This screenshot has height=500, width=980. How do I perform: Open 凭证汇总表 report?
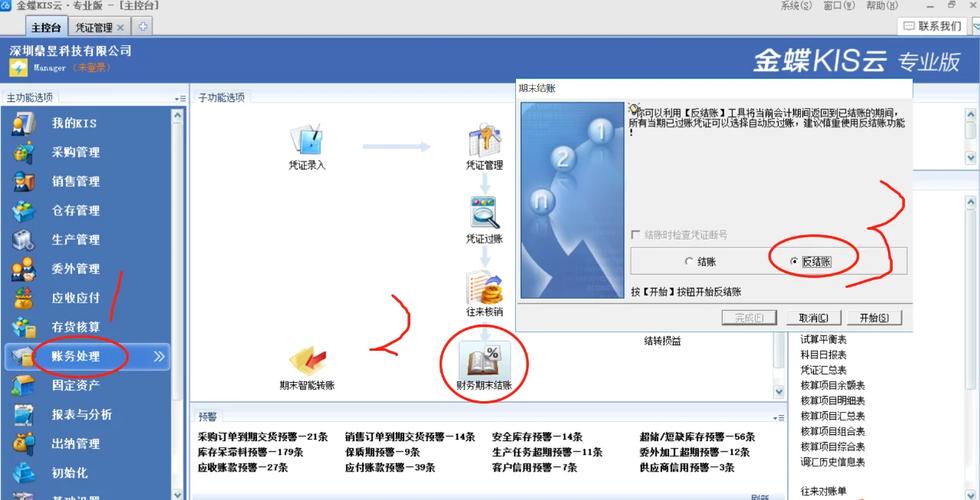(x=824, y=370)
